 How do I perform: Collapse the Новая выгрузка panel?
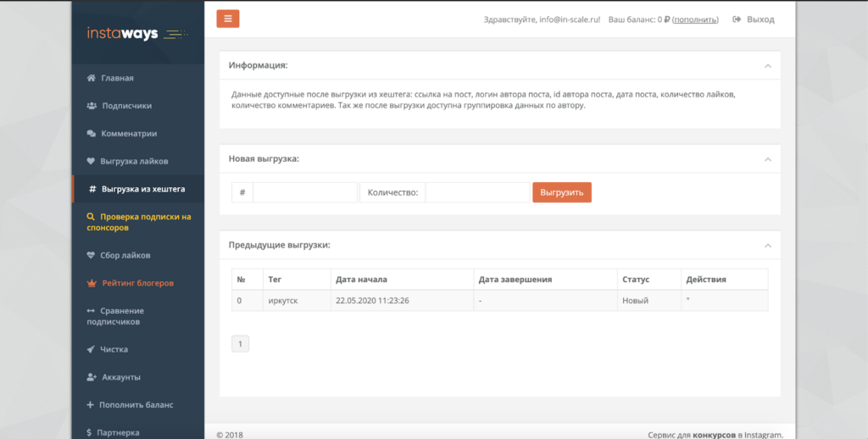pos(767,159)
